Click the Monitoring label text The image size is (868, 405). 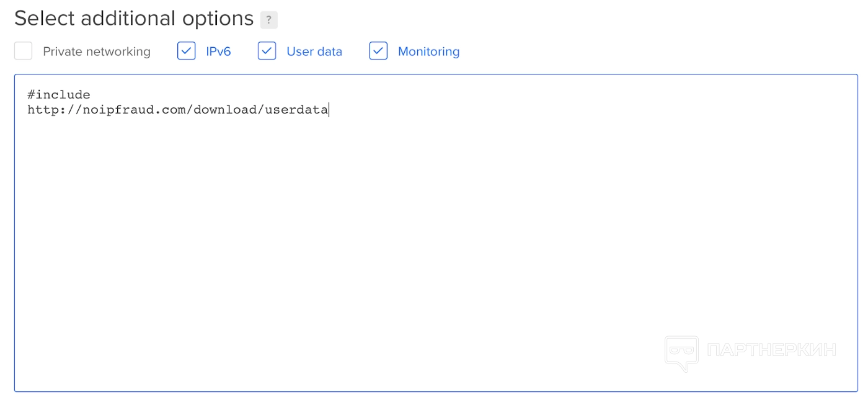coord(428,51)
